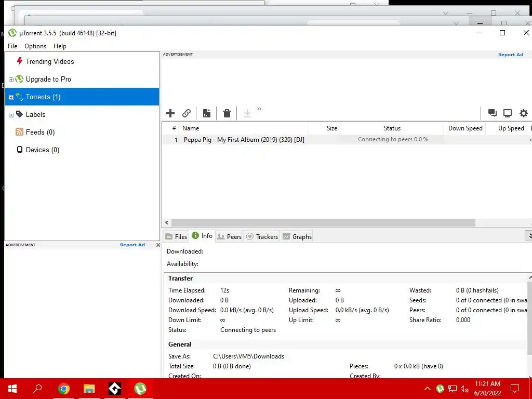Click the µTorrent title bar logo icon

coord(12,33)
